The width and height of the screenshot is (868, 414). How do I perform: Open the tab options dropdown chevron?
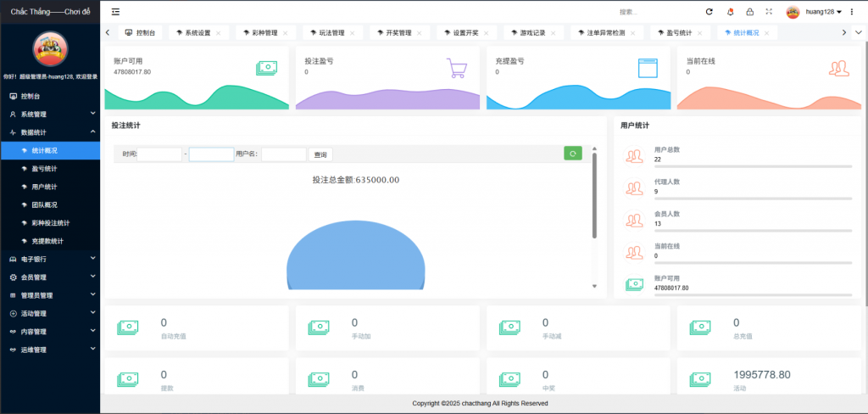pos(859,32)
